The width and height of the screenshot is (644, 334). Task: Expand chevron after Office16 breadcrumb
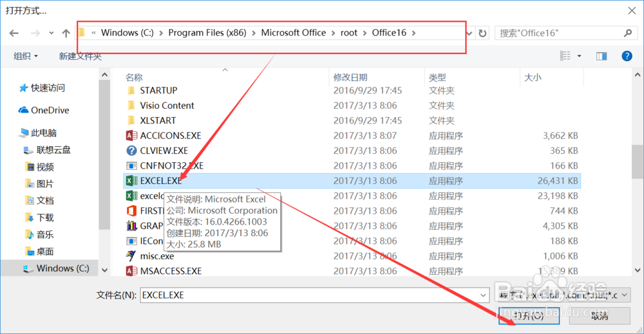[x=413, y=33]
